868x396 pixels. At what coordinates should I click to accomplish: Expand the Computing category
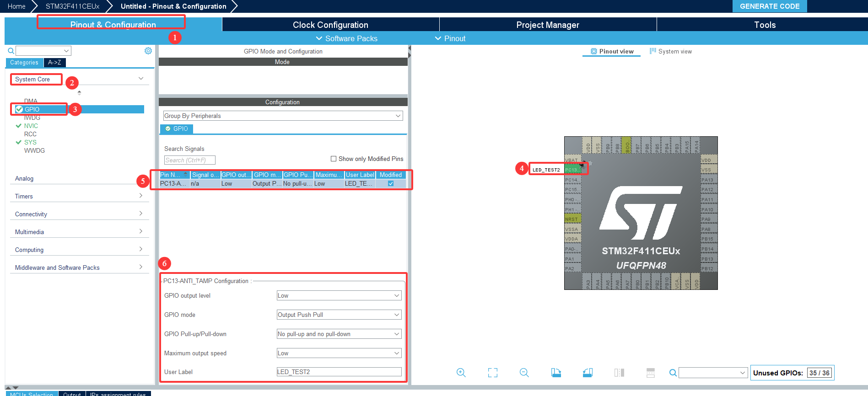141,249
